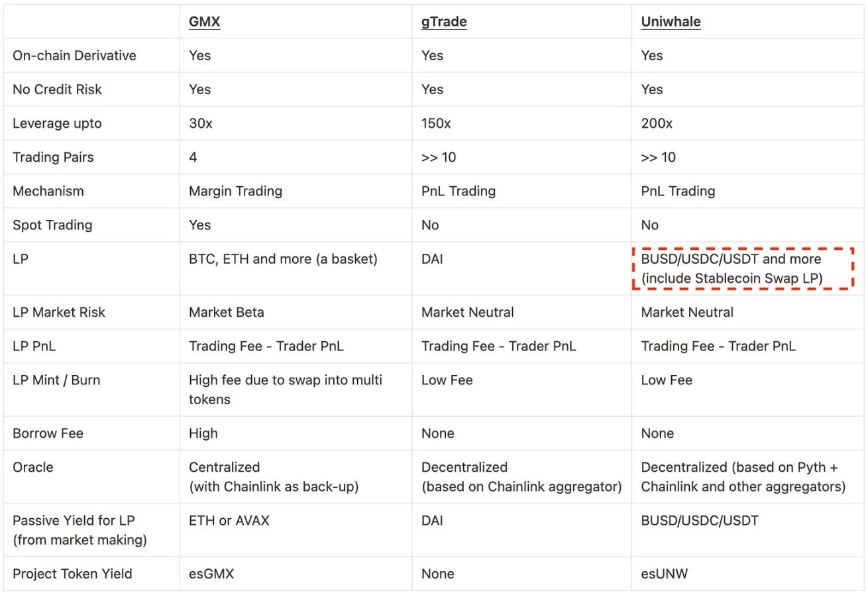Open the gTrade column header link

point(444,22)
